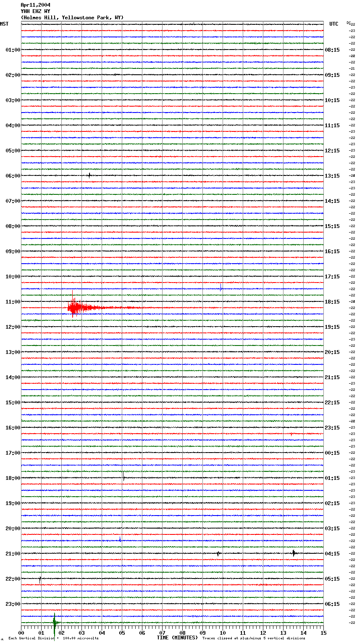Click the 13:15 UTC label
This screenshot has height=644, width=357.
[332, 176]
